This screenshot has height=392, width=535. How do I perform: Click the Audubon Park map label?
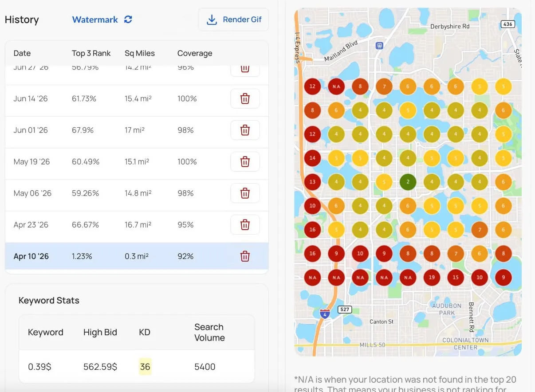point(447,309)
